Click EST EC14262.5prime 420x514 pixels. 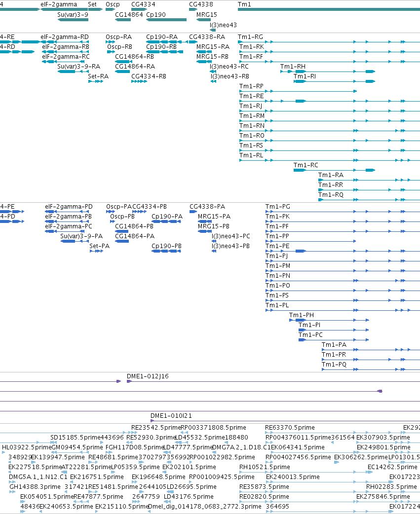pos(392,467)
